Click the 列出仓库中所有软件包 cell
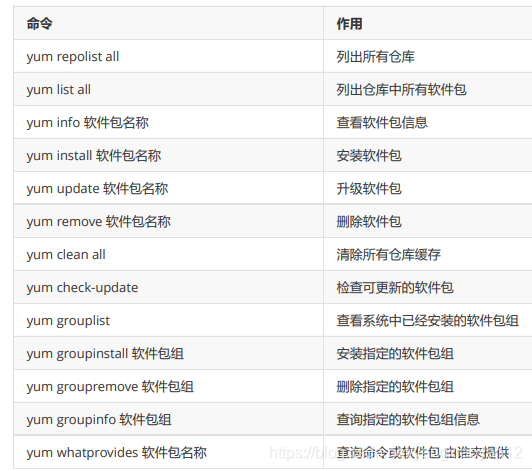 point(428,89)
